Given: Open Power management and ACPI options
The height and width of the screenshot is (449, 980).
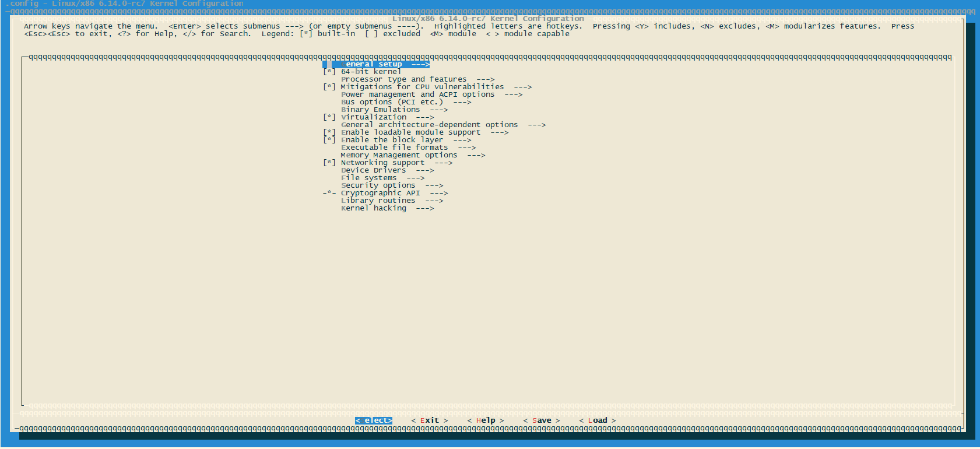Looking at the screenshot, I should point(417,94).
